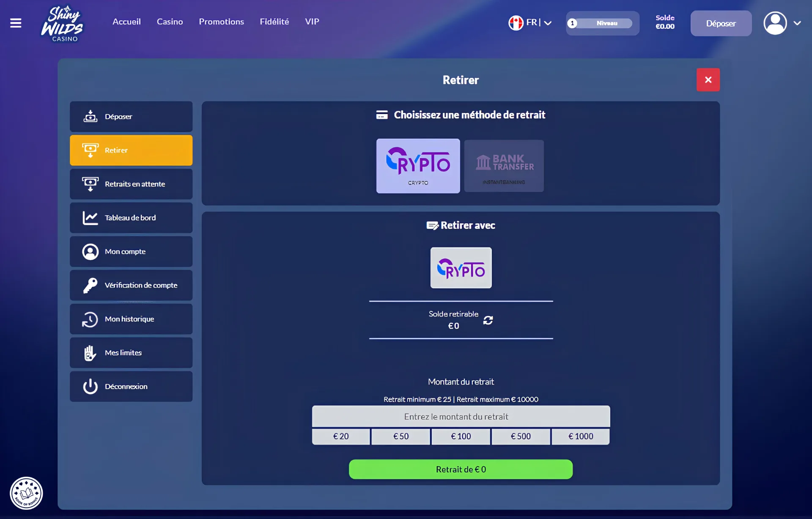Click the Mon historique clock icon

click(90, 319)
